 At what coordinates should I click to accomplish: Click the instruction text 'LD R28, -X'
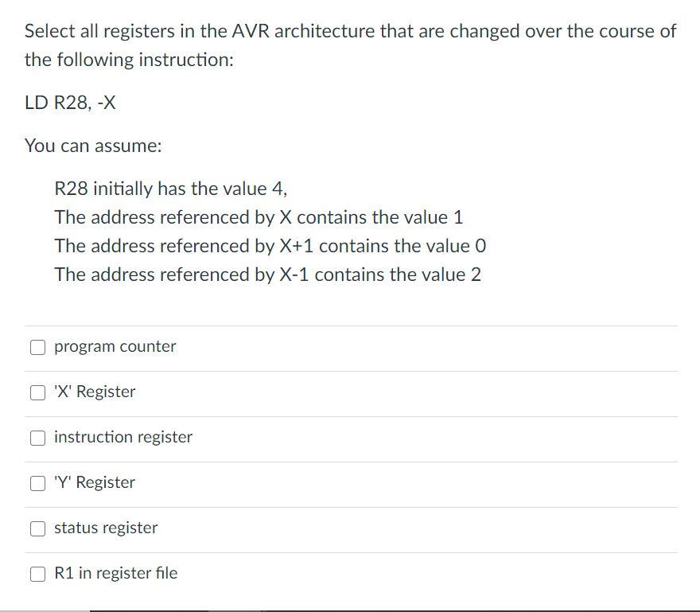tap(69, 102)
